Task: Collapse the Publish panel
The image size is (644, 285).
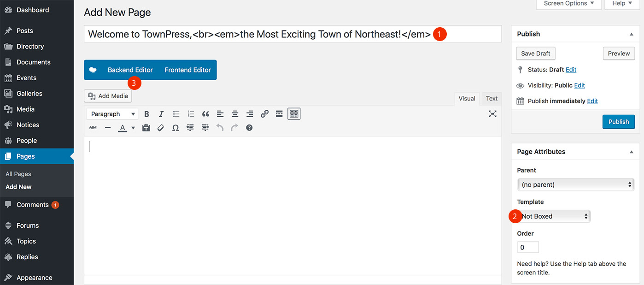Action: tap(631, 34)
